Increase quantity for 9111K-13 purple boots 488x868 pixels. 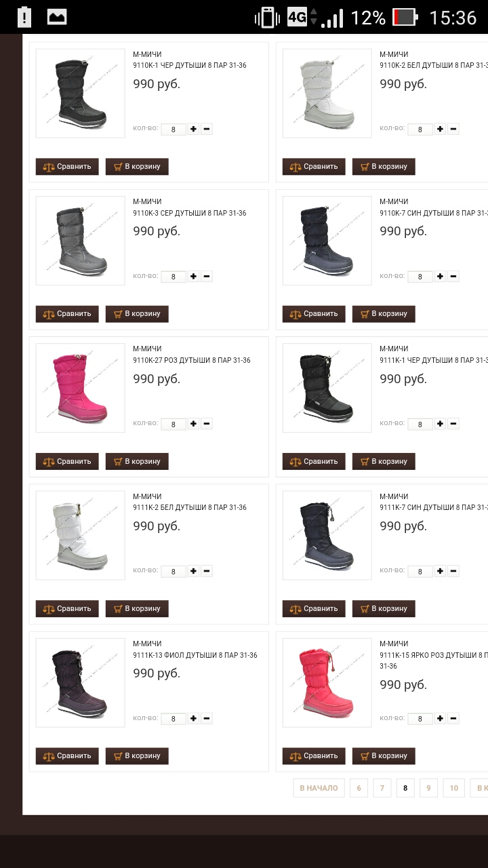pos(193,718)
